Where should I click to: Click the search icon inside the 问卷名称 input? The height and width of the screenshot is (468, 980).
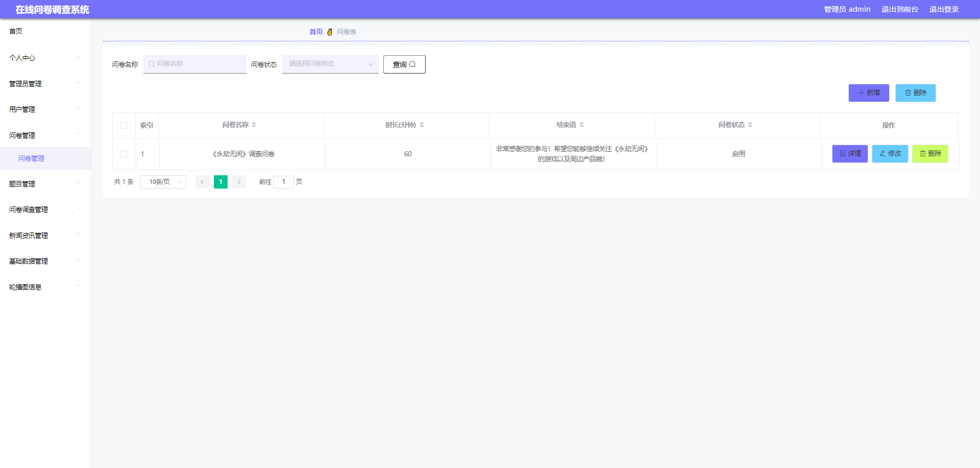pos(152,64)
